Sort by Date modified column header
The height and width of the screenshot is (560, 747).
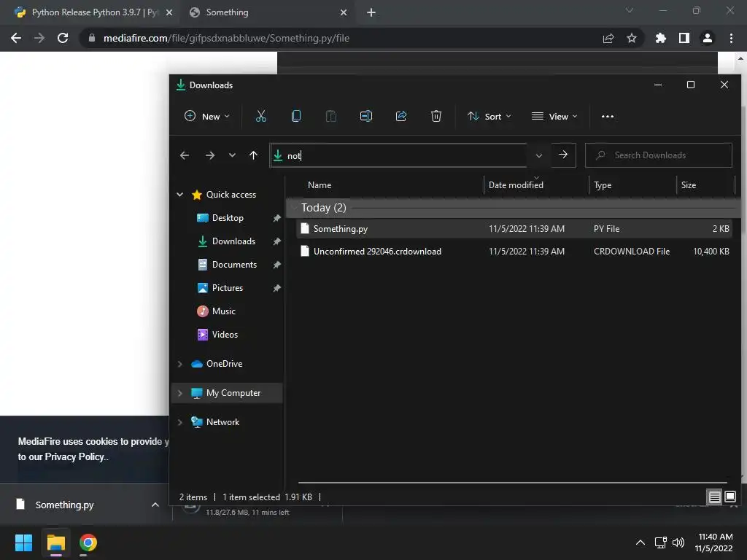(516, 185)
